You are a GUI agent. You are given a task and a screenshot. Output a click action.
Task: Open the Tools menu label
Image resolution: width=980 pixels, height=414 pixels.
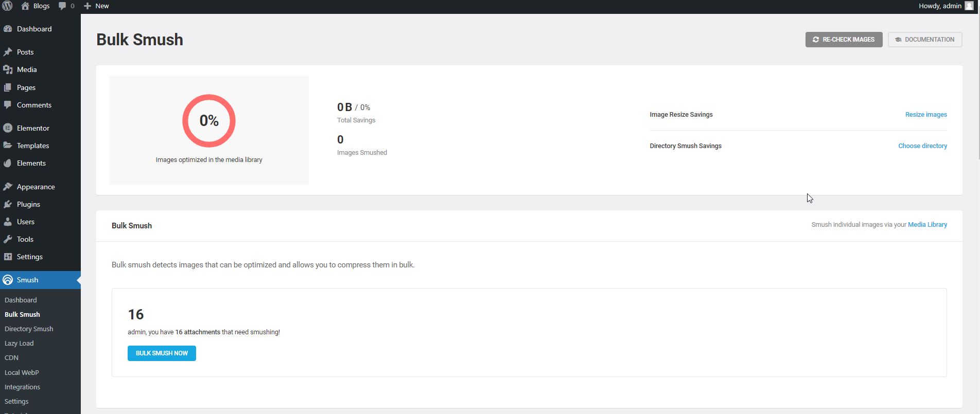[x=25, y=239]
